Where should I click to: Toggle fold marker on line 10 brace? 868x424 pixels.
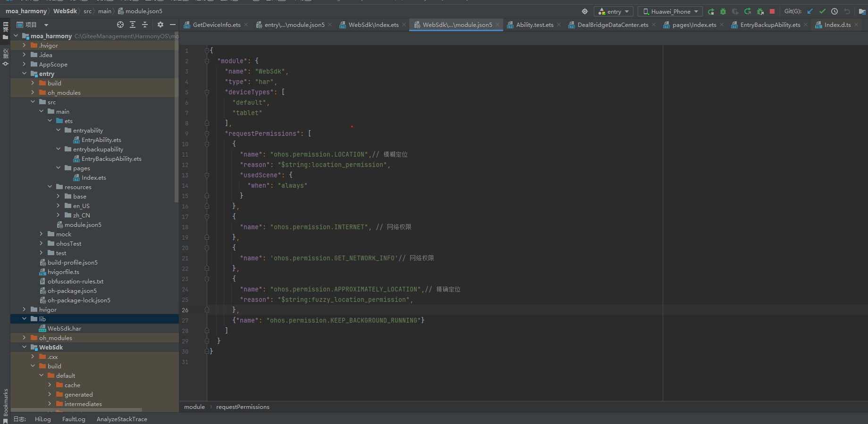click(x=207, y=144)
